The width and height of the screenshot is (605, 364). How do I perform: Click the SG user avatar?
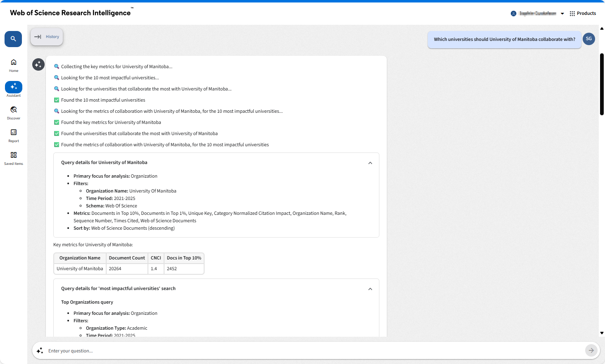(588, 39)
